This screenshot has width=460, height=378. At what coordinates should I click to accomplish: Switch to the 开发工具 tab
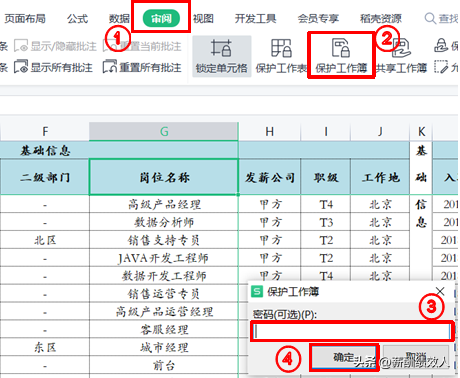tap(255, 19)
